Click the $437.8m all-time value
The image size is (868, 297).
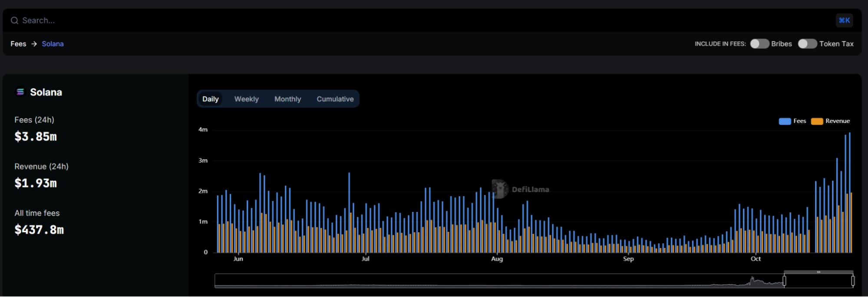39,229
